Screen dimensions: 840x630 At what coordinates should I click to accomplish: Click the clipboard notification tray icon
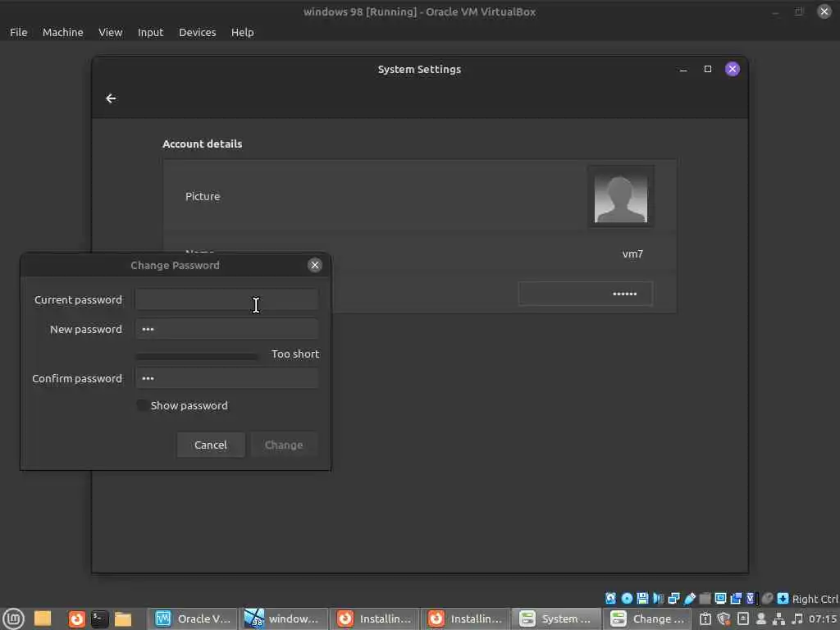(x=705, y=619)
